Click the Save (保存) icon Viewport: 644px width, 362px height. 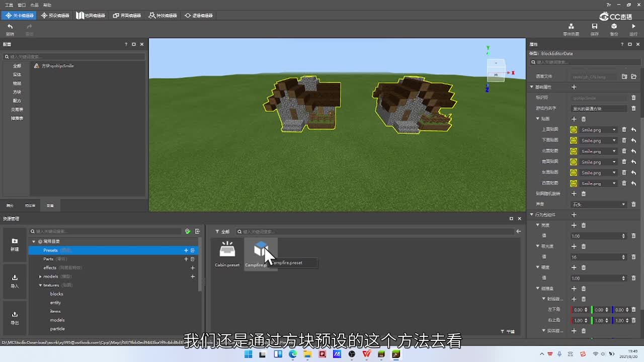(x=594, y=27)
